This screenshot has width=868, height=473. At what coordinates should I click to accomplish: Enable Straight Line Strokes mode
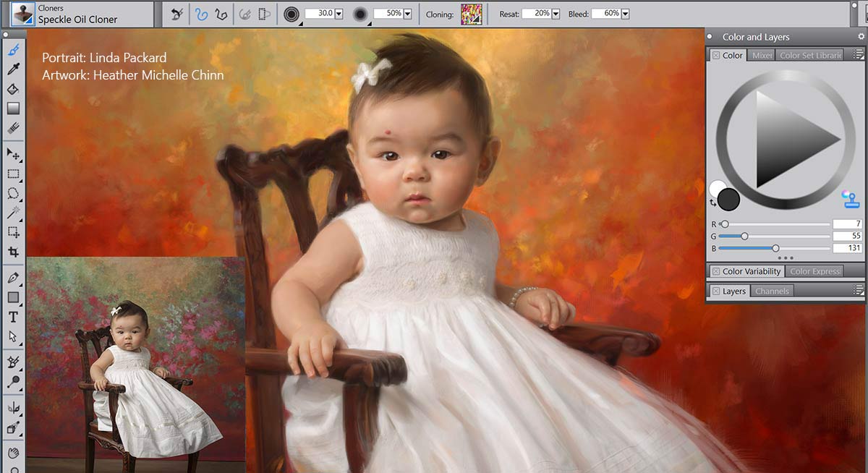coord(221,13)
